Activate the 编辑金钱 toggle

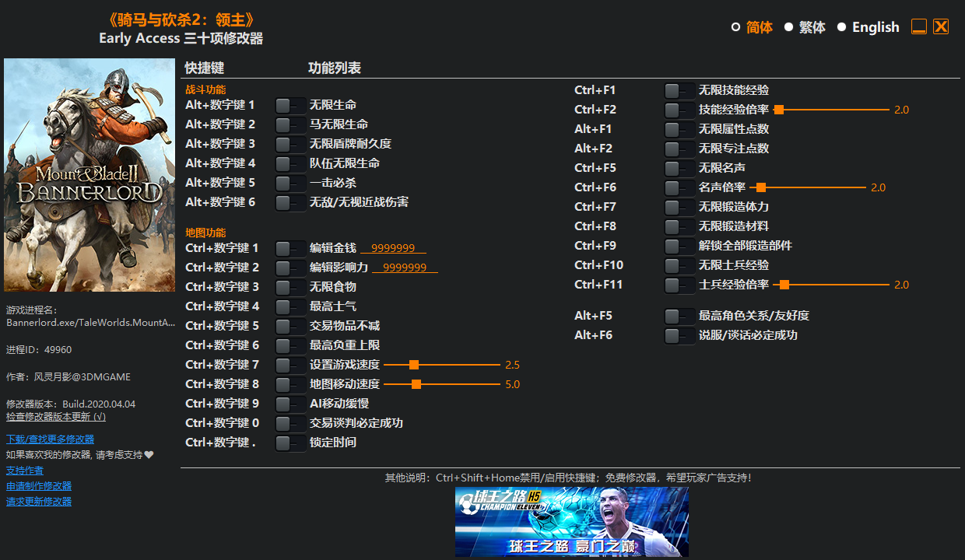pos(290,247)
